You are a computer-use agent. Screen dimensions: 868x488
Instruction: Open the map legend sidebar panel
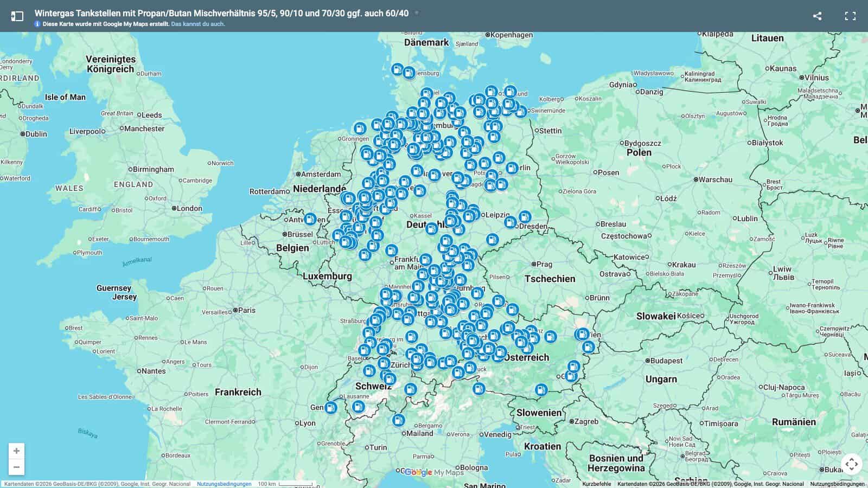pyautogui.click(x=17, y=16)
